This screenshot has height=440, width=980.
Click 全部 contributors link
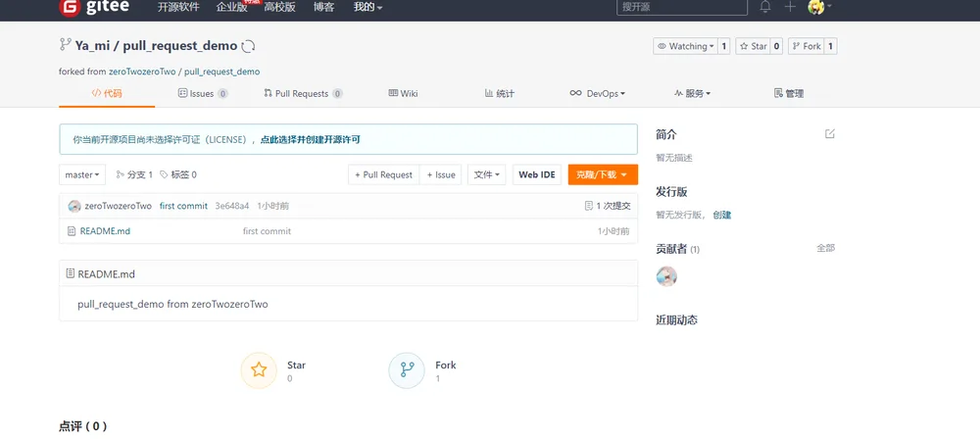pyautogui.click(x=825, y=248)
